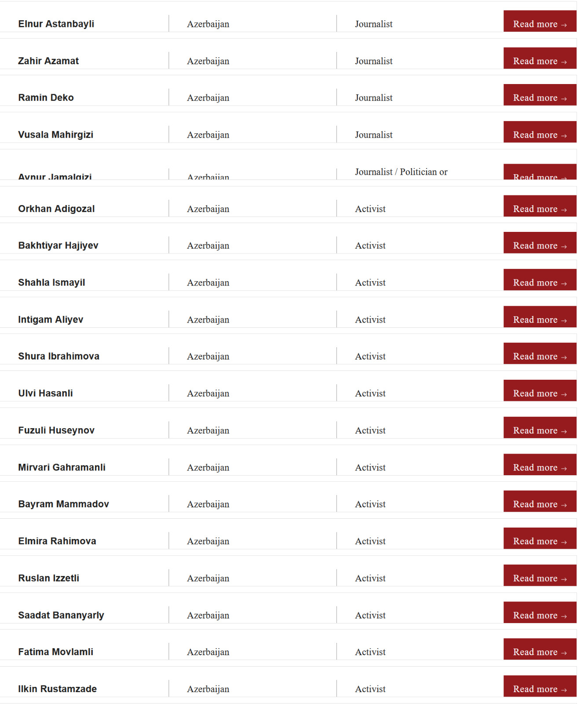Click Read more for Aynur Jamalgizi
The height and width of the screenshot is (704, 588).
point(540,172)
